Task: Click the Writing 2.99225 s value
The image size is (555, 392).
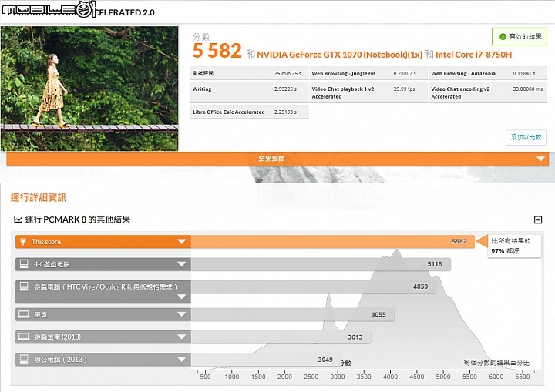Action: [285, 89]
